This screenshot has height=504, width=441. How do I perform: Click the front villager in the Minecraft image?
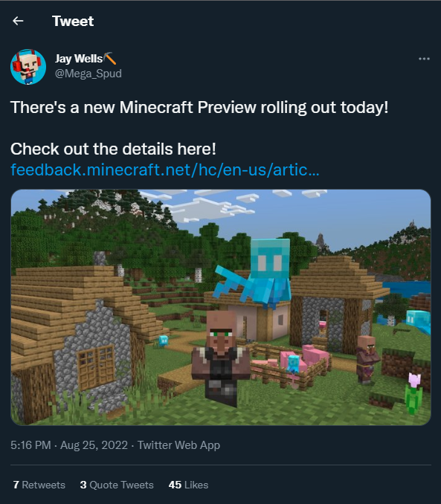(x=222, y=357)
